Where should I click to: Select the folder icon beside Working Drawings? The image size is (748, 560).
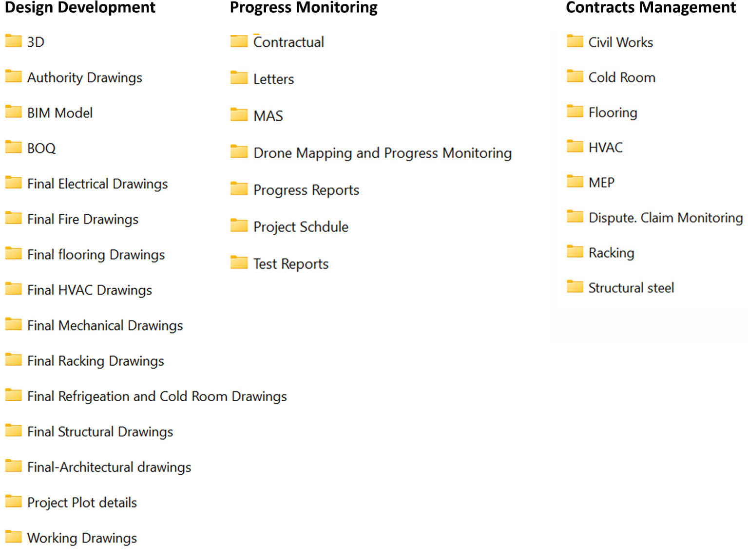[x=13, y=537]
